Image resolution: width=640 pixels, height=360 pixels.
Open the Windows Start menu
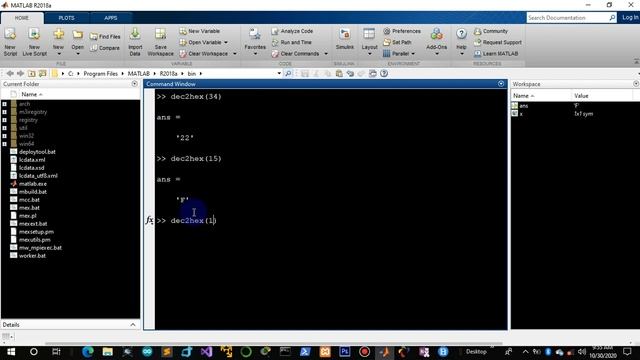11,351
